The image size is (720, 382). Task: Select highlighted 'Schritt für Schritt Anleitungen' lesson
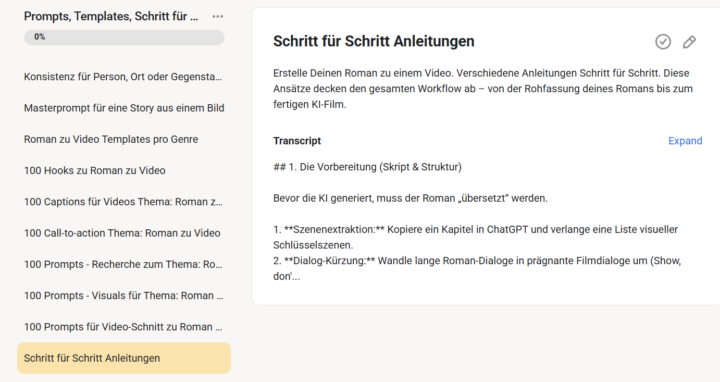[124, 358]
